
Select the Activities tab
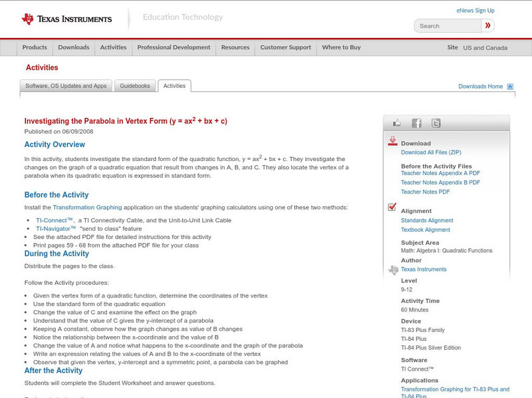(x=174, y=86)
